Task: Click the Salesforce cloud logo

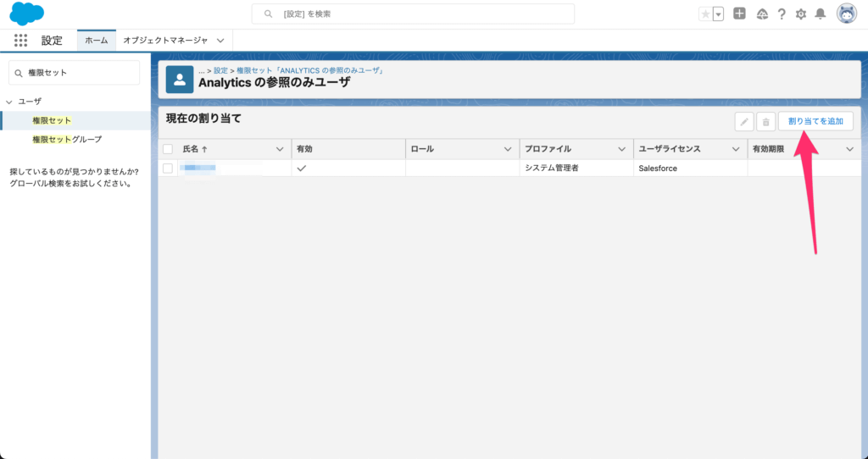Action: pyautogui.click(x=26, y=14)
